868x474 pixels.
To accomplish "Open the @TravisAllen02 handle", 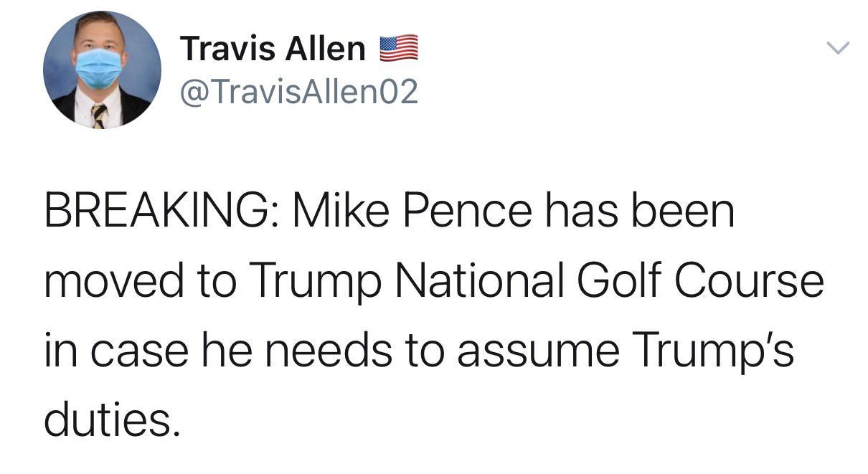I will (298, 92).
